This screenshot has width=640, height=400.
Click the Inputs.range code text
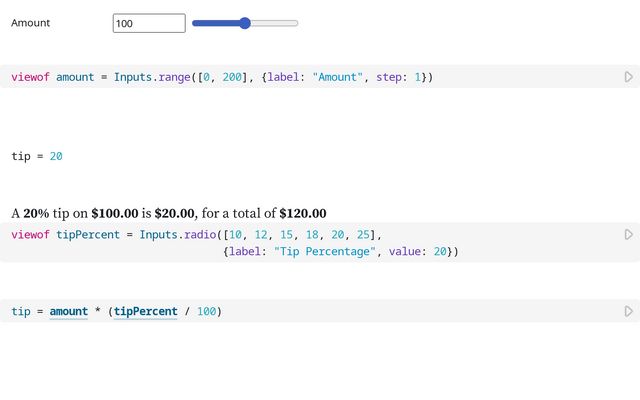tap(150, 77)
